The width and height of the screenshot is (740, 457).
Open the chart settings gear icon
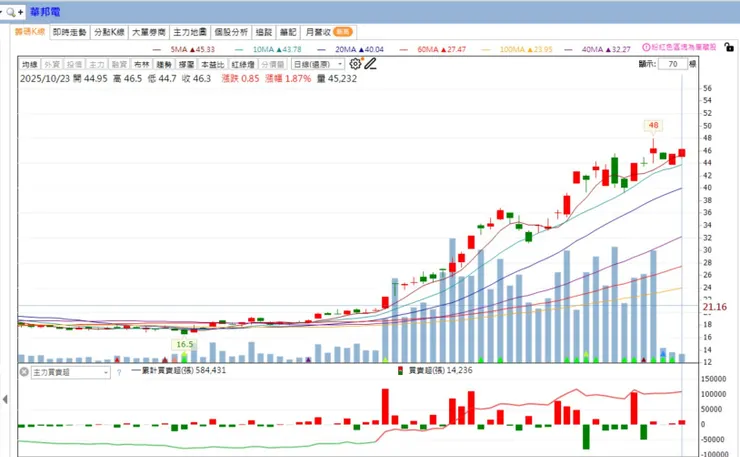pos(355,64)
